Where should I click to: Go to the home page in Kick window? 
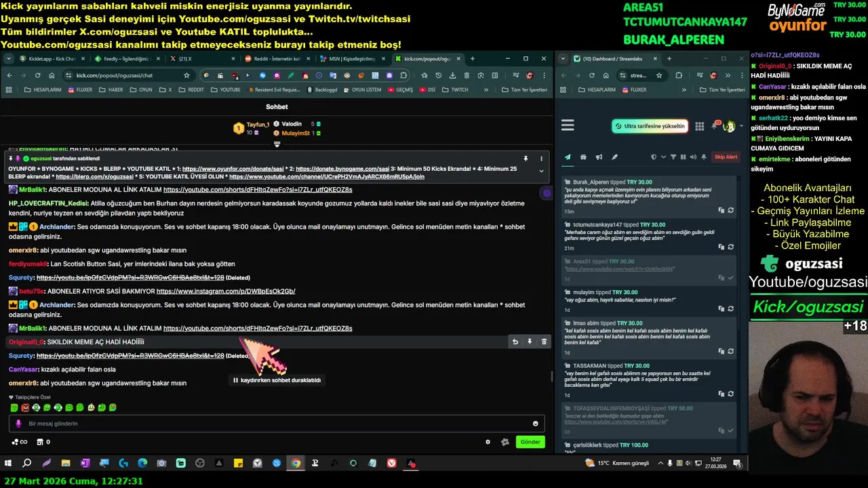[52, 75]
